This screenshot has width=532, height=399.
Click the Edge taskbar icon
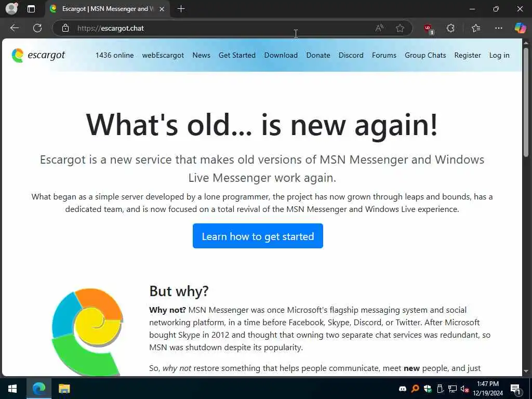(39, 389)
